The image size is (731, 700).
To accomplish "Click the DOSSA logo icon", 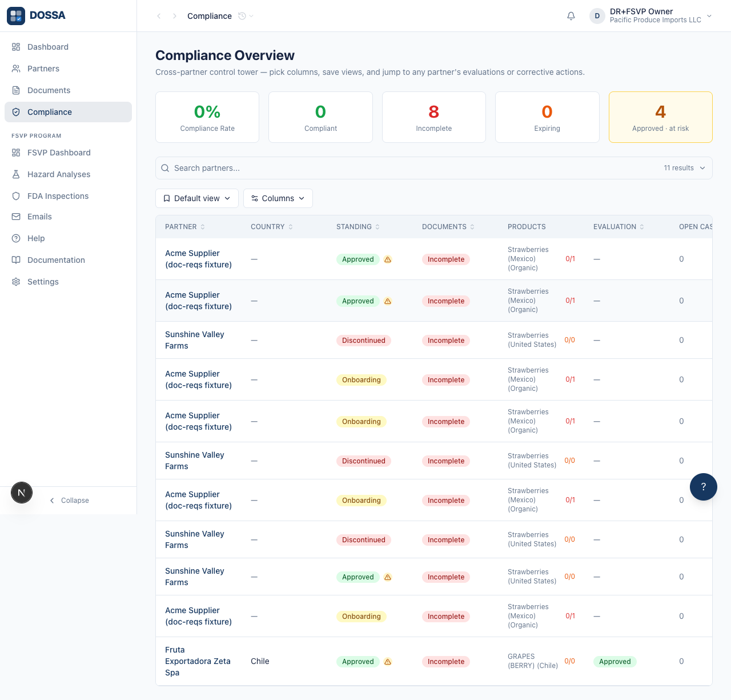I will click(x=16, y=16).
